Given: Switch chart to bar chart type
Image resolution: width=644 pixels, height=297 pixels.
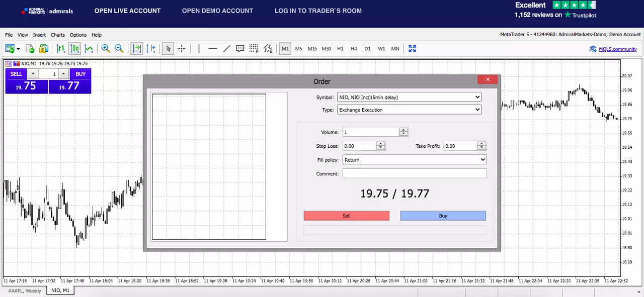Looking at the screenshot, I should click(x=61, y=49).
